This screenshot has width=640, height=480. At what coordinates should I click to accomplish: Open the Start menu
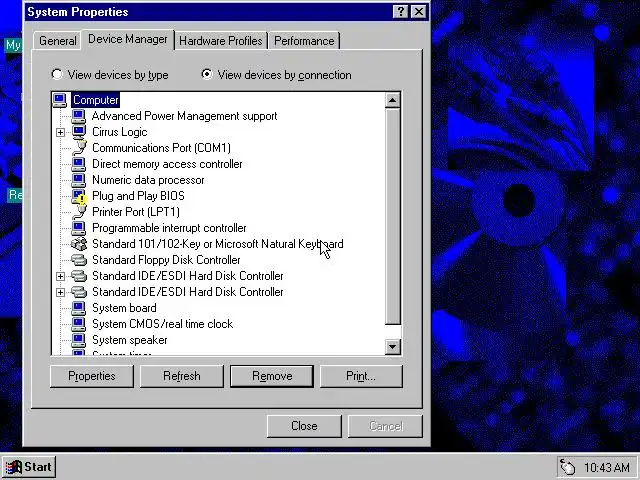pyautogui.click(x=29, y=467)
